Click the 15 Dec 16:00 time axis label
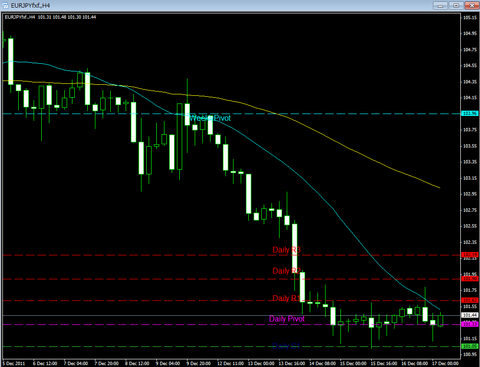 click(x=384, y=363)
